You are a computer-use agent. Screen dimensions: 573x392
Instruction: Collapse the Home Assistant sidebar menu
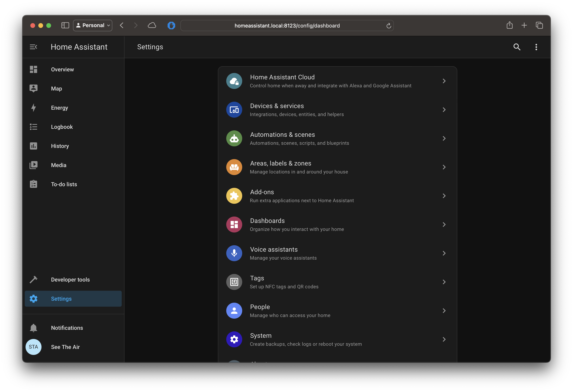point(33,47)
